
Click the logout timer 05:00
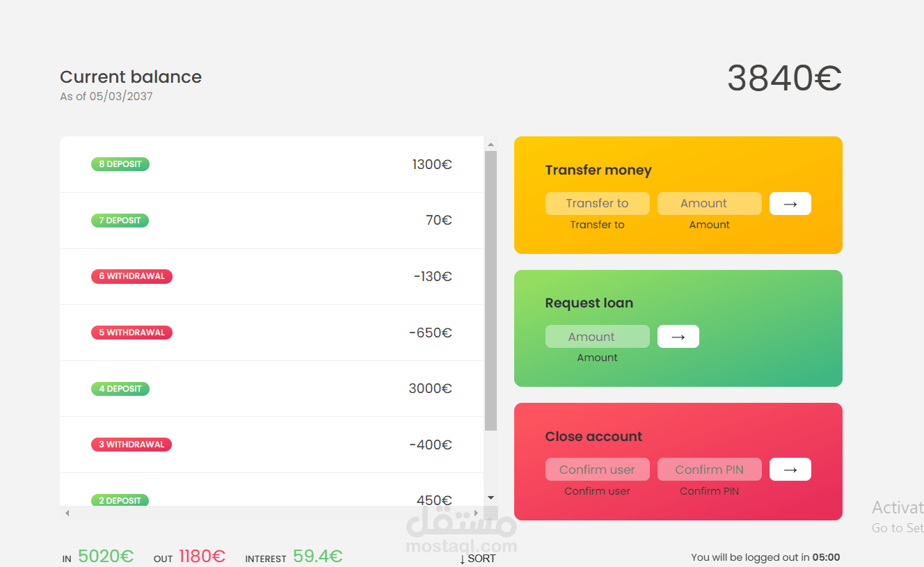click(x=827, y=557)
